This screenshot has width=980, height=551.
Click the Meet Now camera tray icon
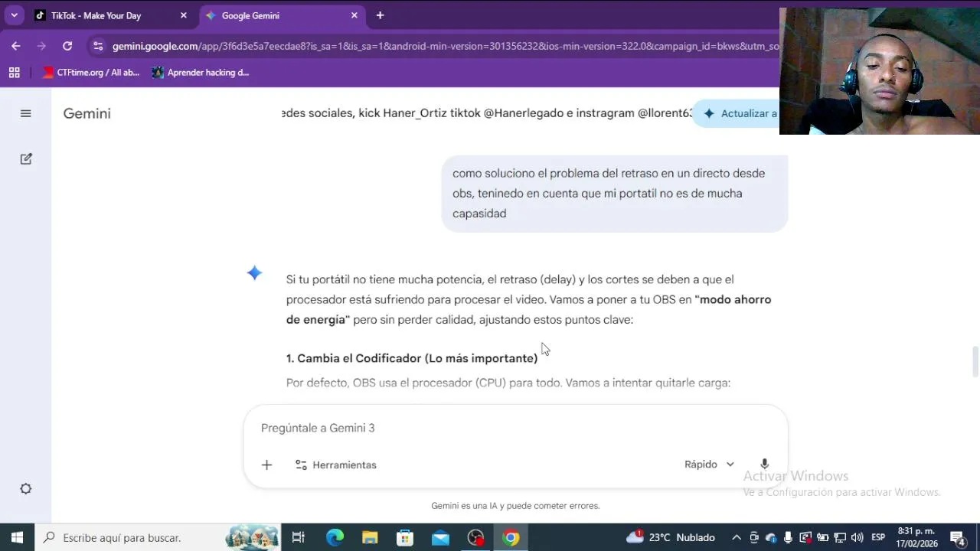[754, 537]
